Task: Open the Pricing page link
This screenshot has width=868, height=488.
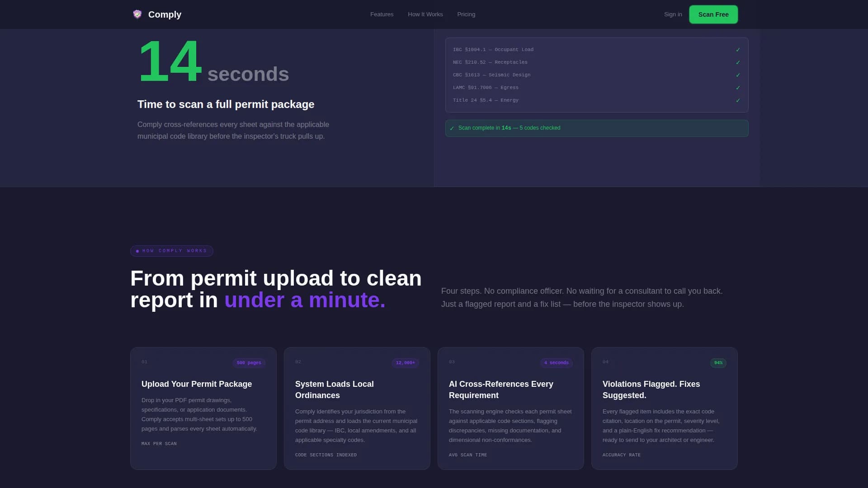Action: pyautogui.click(x=466, y=14)
